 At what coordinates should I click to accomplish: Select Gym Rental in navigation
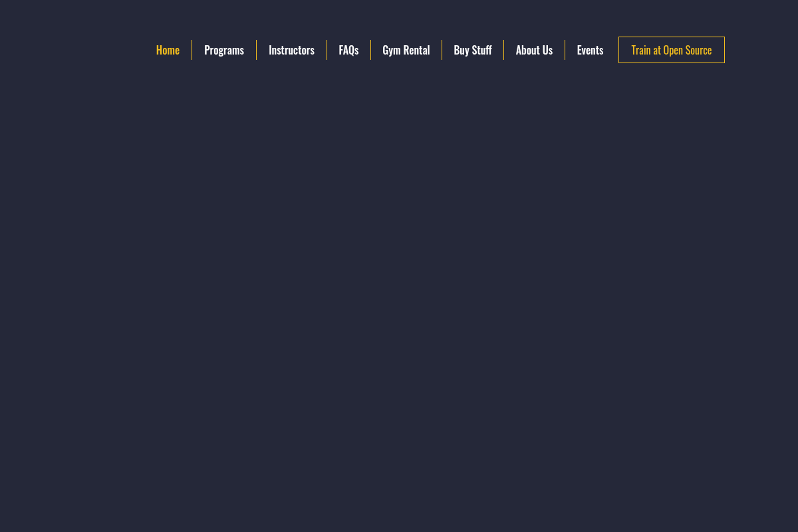(406, 50)
